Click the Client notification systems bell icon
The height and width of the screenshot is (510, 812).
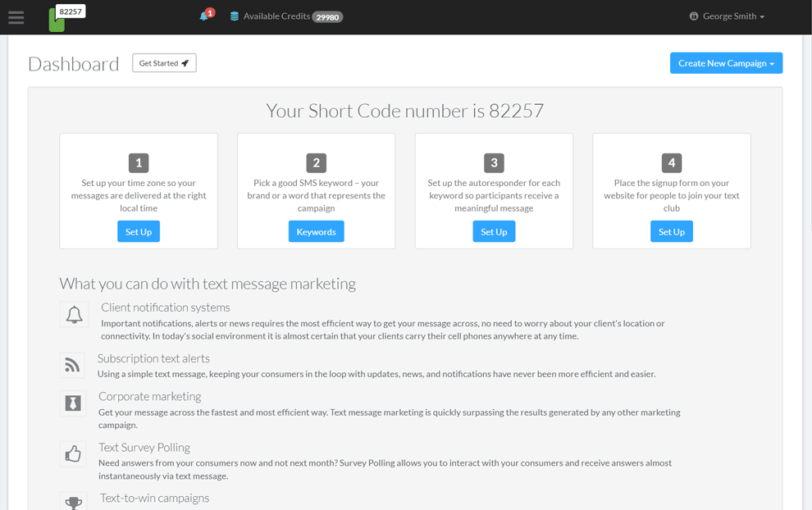click(74, 314)
